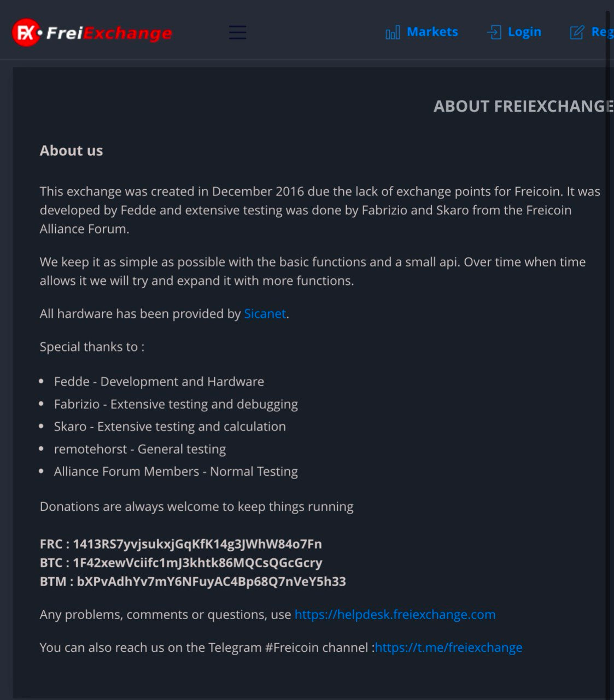
Task: Click the Register pencil icon
Action: point(577,33)
